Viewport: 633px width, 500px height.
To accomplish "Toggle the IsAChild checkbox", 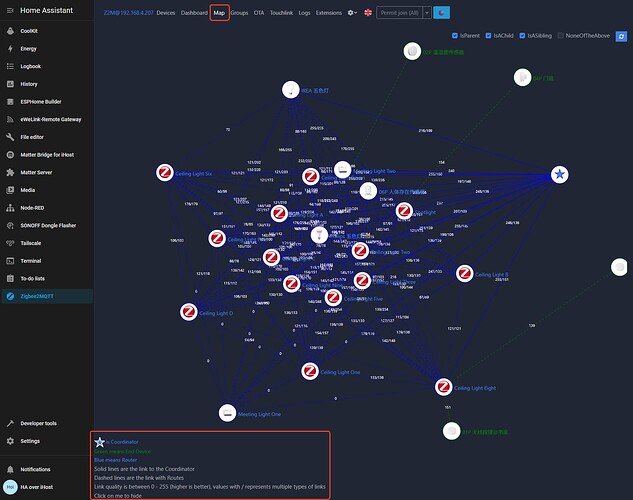I will pos(488,36).
